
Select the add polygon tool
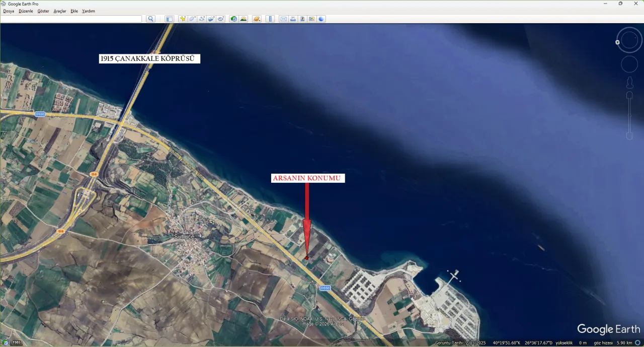[x=192, y=19]
